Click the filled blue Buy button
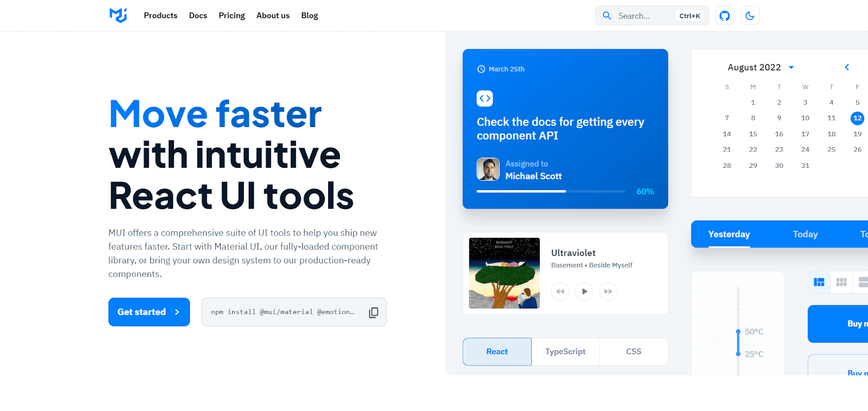The image size is (868, 411). pyautogui.click(x=838, y=324)
